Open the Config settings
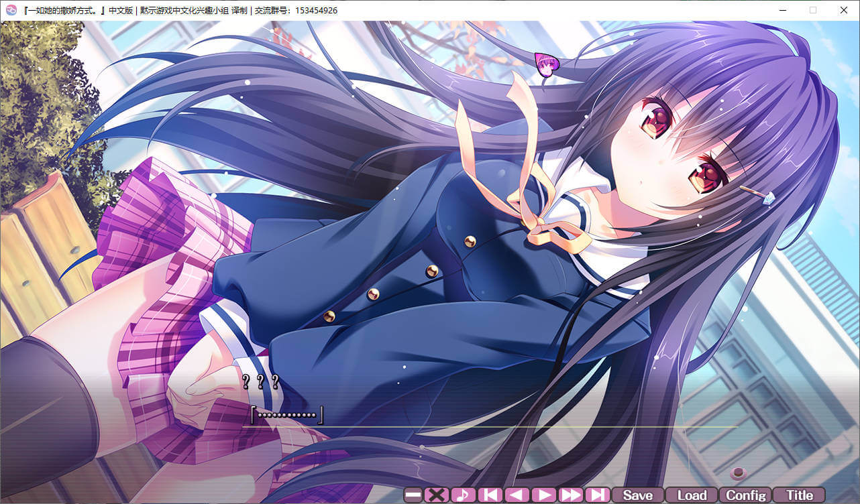Screen dimensions: 860x504 point(745,495)
